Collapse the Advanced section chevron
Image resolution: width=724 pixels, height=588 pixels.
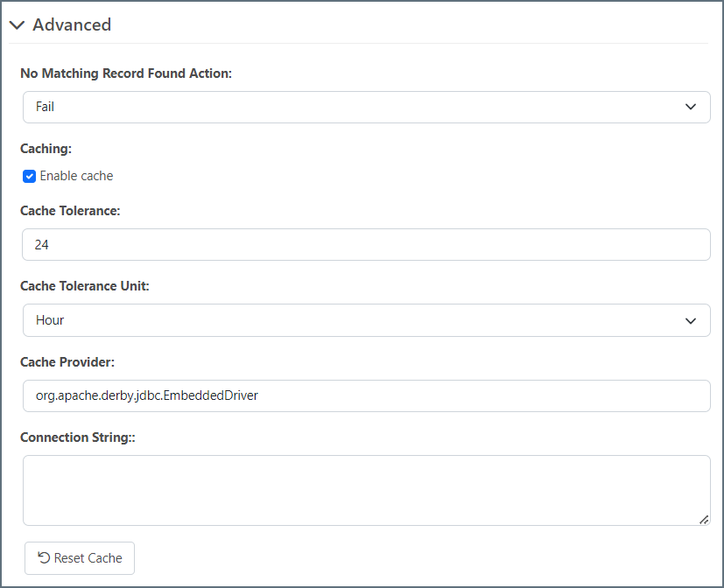[17, 25]
